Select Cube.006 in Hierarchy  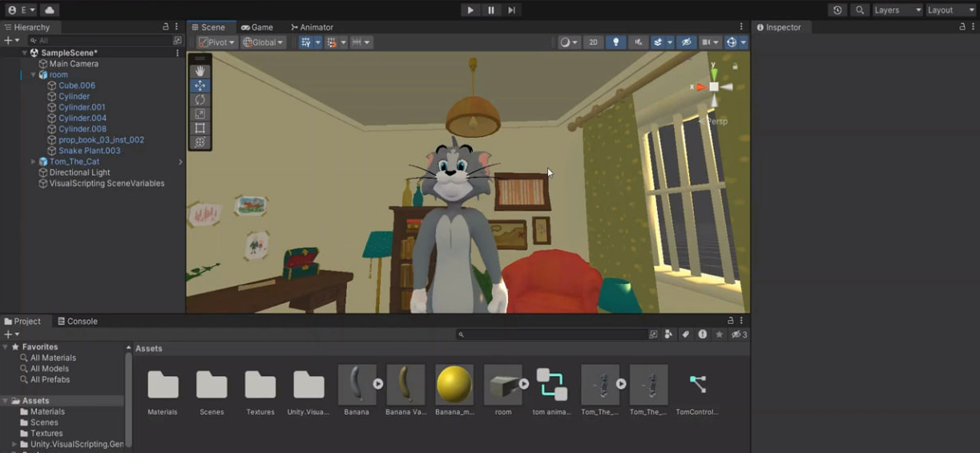pos(76,86)
